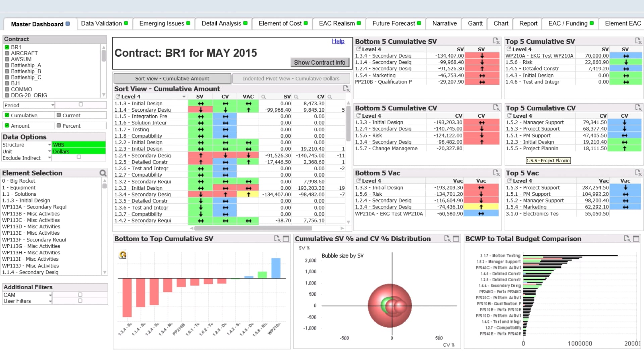
Task: Maximize the BCWP to Total Budget chart
Action: pyautogui.click(x=636, y=239)
